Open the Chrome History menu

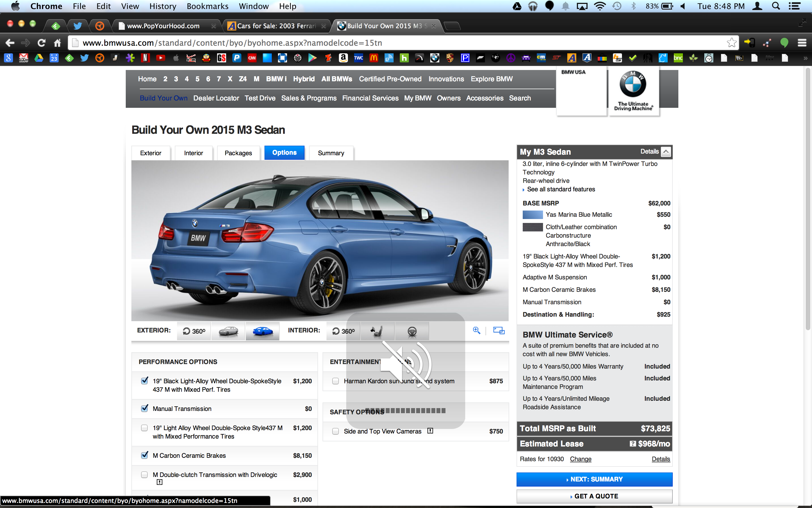tap(163, 6)
